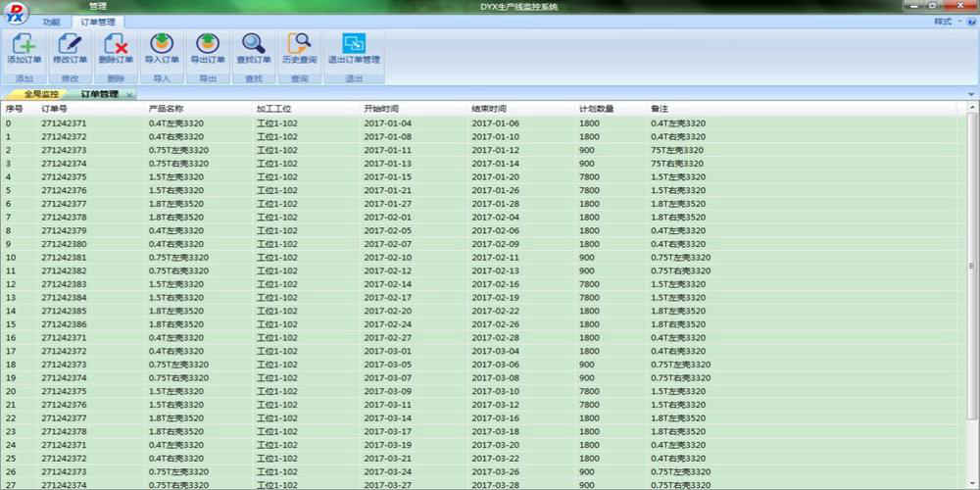Click the 删除订单 (delete order) icon
Image resolution: width=980 pixels, height=490 pixels.
116,44
